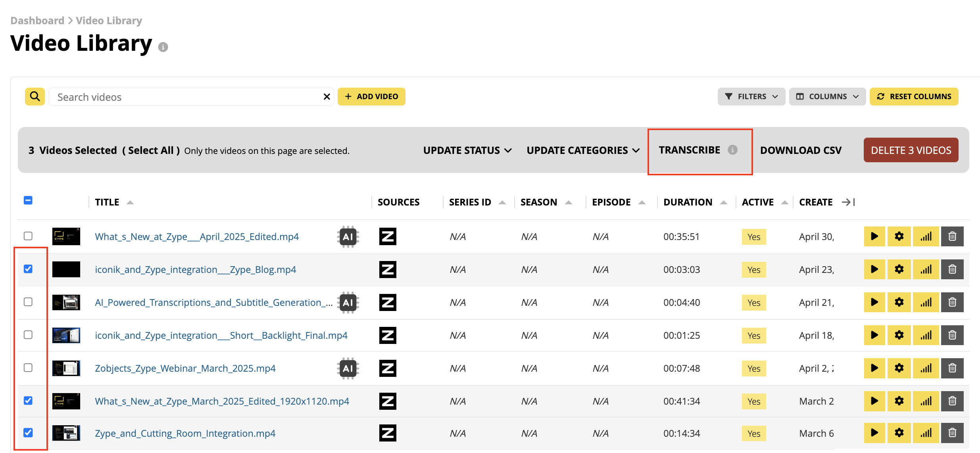
Task: Play the AI_Powered_Transcriptions video
Action: tap(874, 302)
